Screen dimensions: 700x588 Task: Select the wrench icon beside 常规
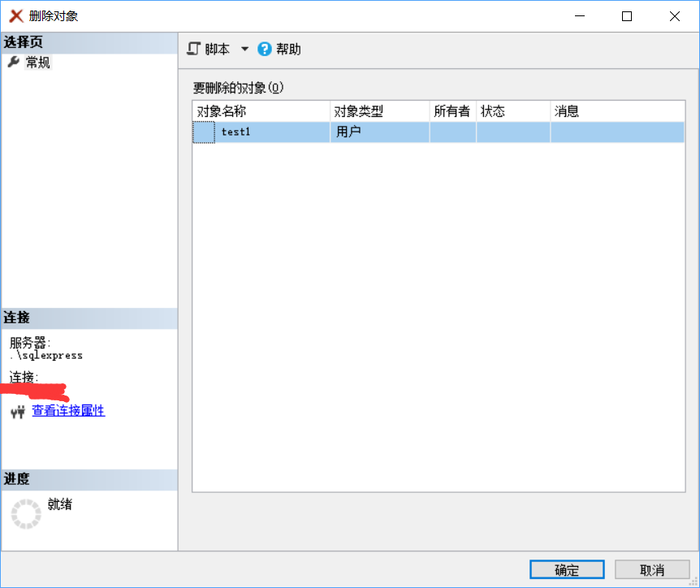[14, 62]
